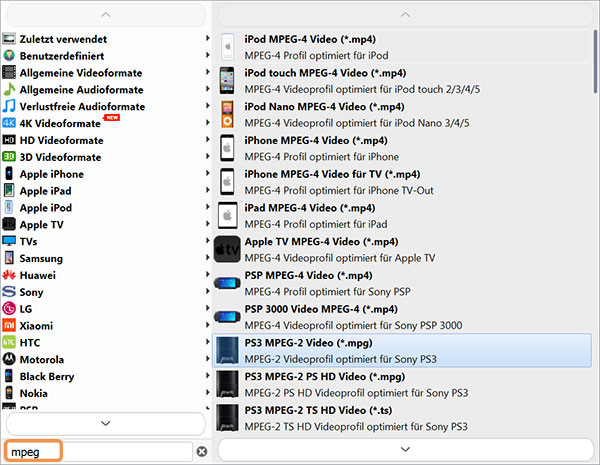Click the TVs monitor icon
The image size is (600, 465).
(x=9, y=241)
